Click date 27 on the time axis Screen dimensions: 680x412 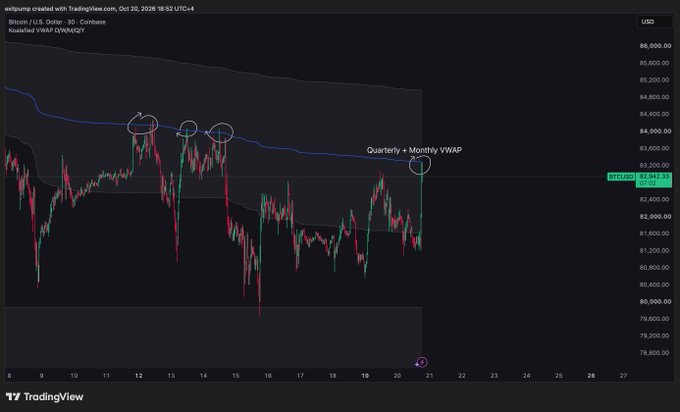[624, 376]
